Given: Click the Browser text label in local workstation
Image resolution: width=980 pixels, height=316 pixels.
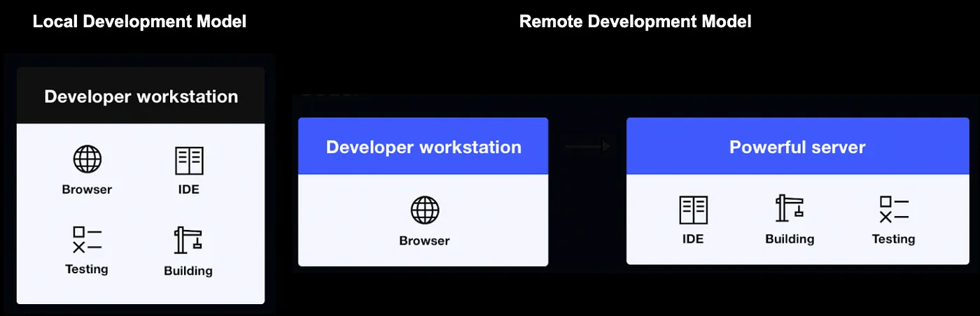Looking at the screenshot, I should click(x=87, y=189).
